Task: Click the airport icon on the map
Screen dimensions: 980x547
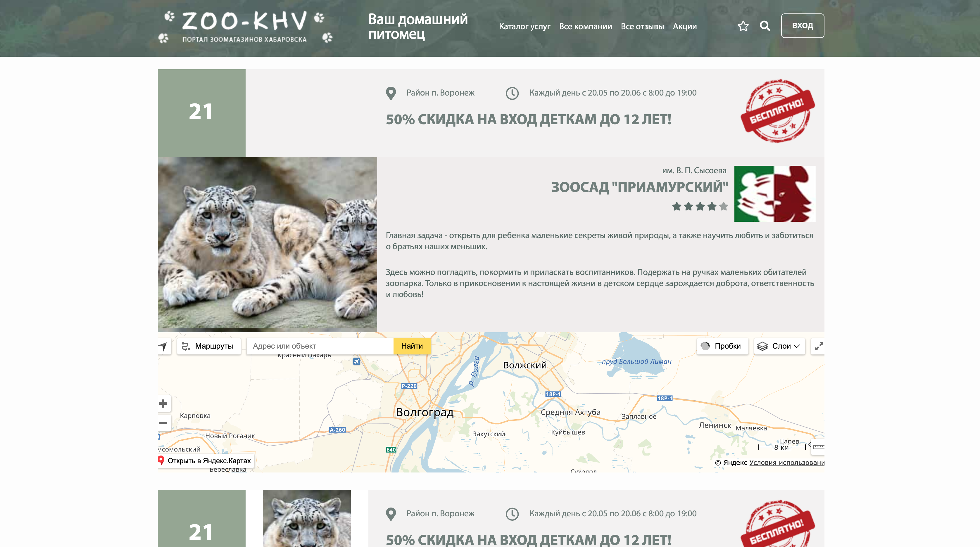Action: pyautogui.click(x=356, y=361)
